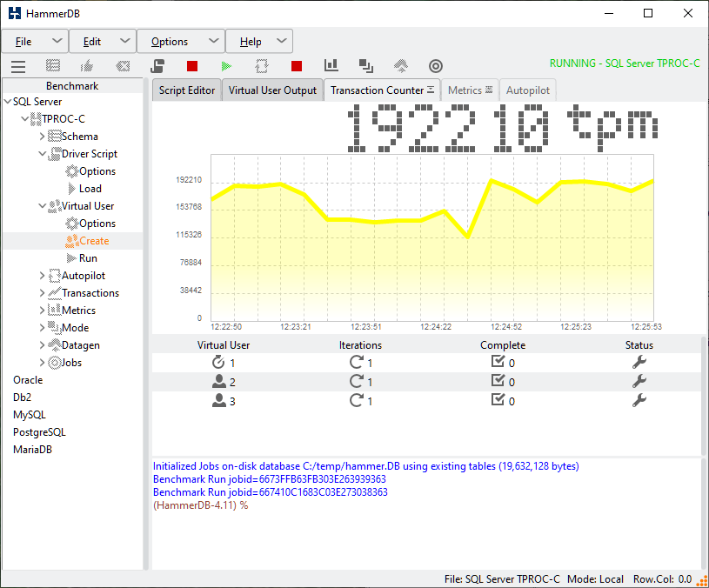The image size is (709, 588).
Task: Collapse the TPROC-C tree node
Action: click(25, 119)
